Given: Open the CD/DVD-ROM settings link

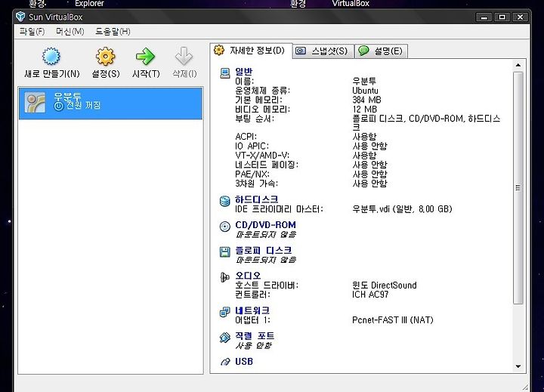Looking at the screenshot, I should coord(265,225).
